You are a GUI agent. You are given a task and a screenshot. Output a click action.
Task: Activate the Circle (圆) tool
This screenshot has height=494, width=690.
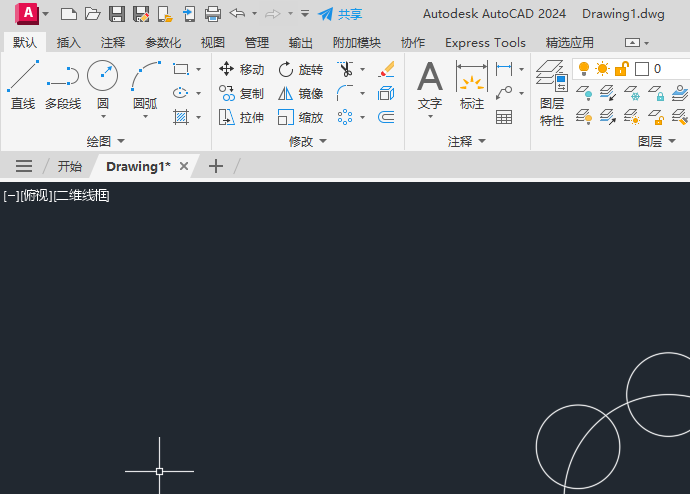pos(102,85)
